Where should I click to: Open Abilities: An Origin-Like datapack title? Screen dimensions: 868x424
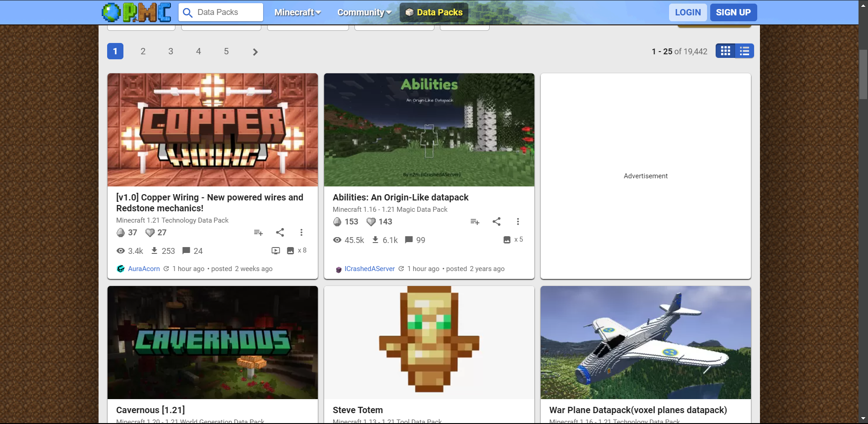[x=401, y=197]
